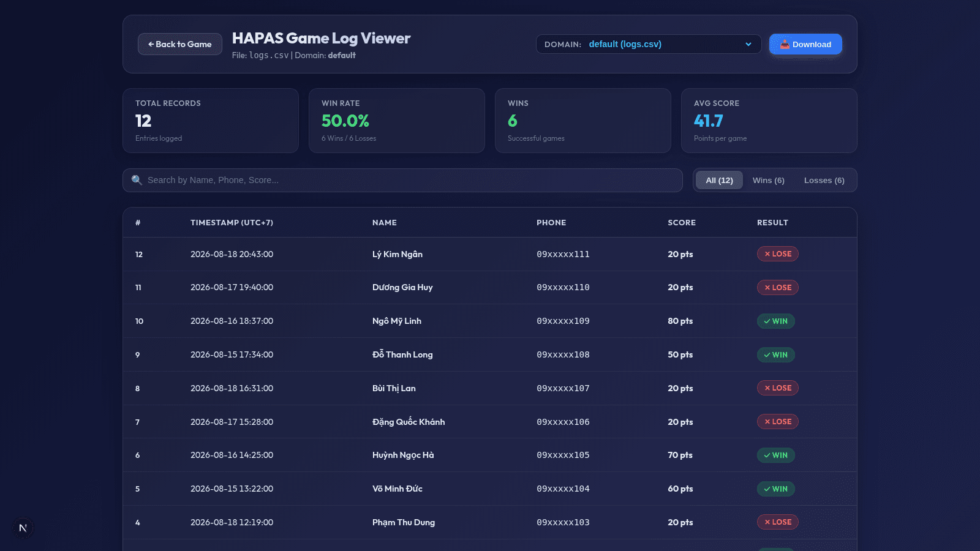Click timestamp 2026-08-18 16:31:00

[232, 388]
